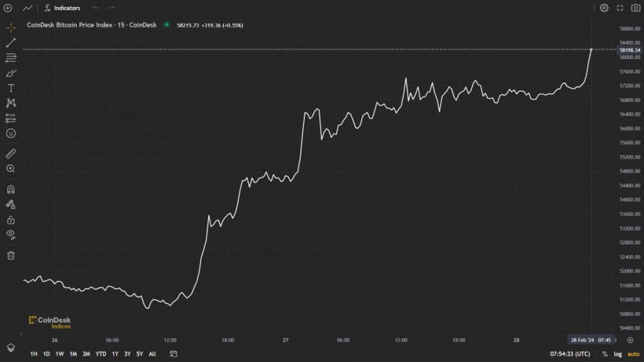Viewport: 644px width, 362px height.
Task: Toggle lock all drawing tools
Action: point(11,220)
